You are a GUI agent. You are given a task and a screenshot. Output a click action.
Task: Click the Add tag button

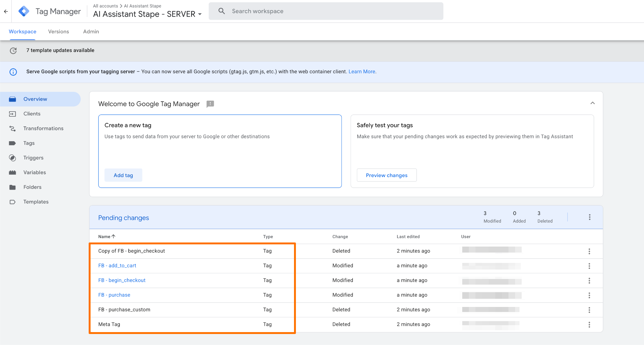[123, 175]
